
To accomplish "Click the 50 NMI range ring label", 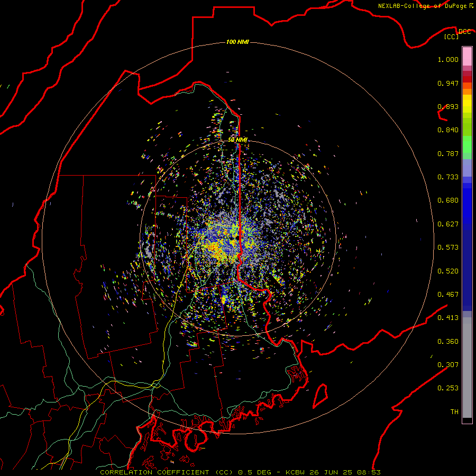I will 237,140.
